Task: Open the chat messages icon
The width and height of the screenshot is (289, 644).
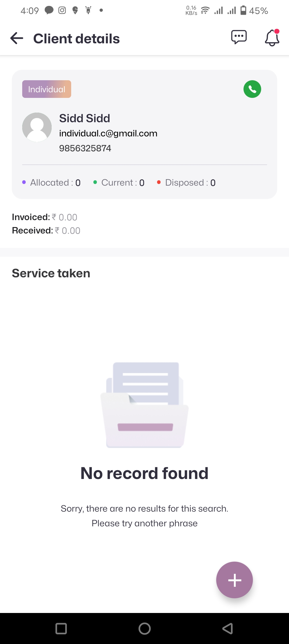Action: (x=239, y=37)
